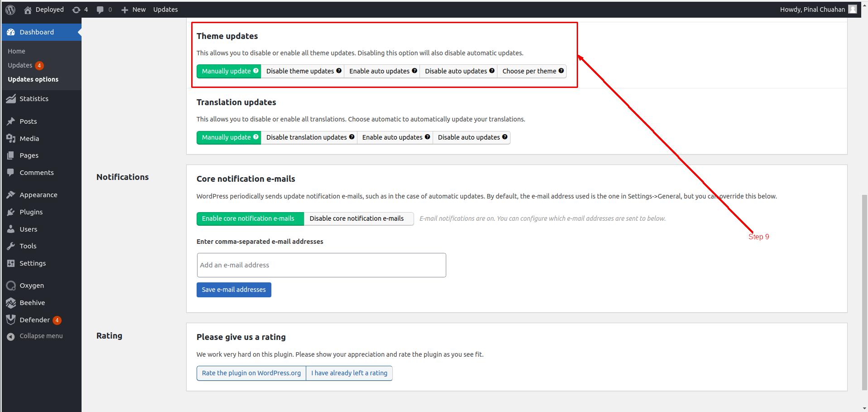Open Pages sidebar menu
This screenshot has width=868, height=412.
(x=41, y=155)
